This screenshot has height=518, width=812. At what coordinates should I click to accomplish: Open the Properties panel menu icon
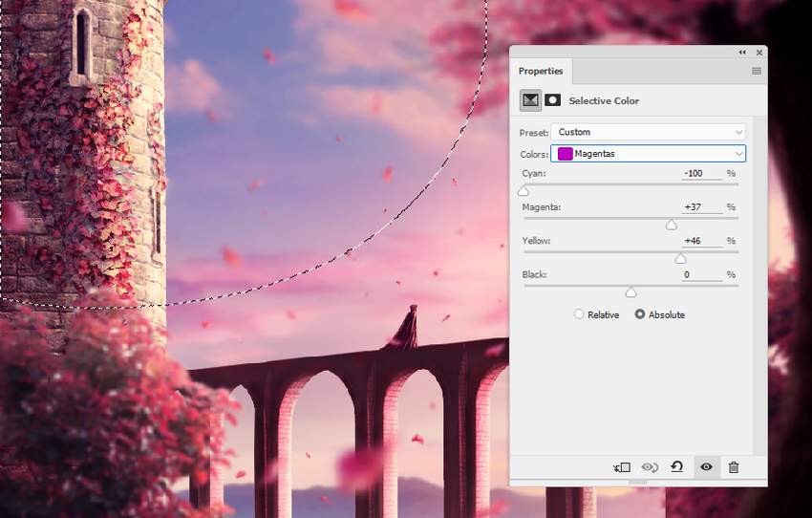coord(757,71)
